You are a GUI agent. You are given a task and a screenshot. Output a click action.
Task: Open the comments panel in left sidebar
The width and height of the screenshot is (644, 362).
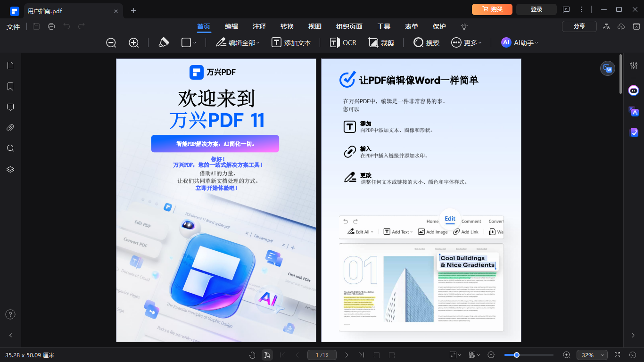(10, 107)
